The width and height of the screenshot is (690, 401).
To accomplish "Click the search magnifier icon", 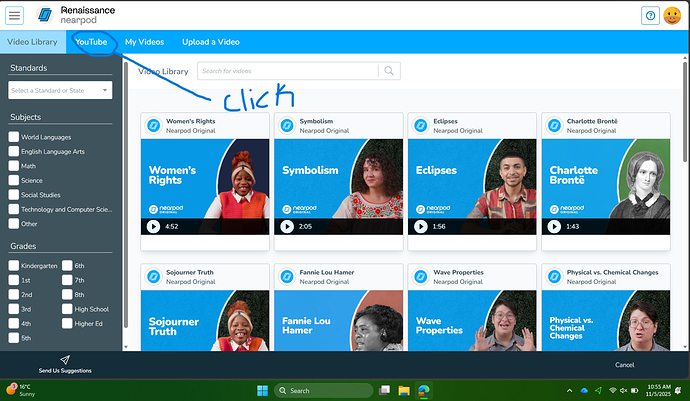I will [389, 71].
